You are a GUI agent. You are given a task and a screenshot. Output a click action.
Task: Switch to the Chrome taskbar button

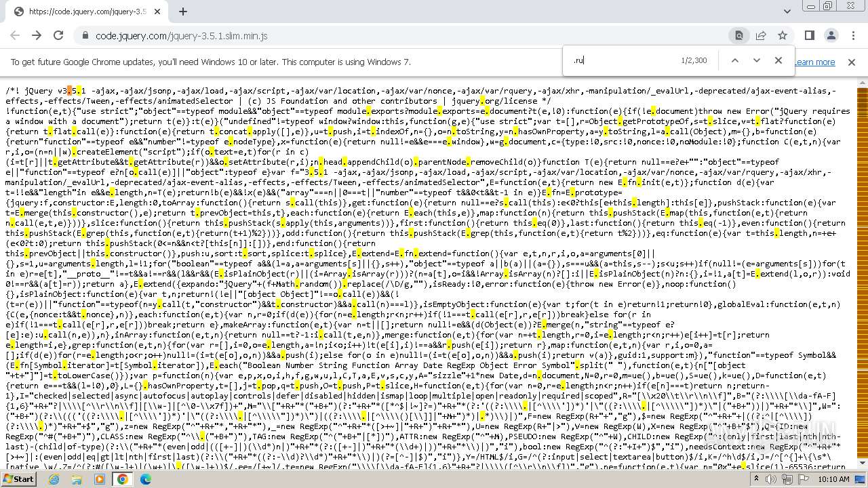[x=123, y=479]
